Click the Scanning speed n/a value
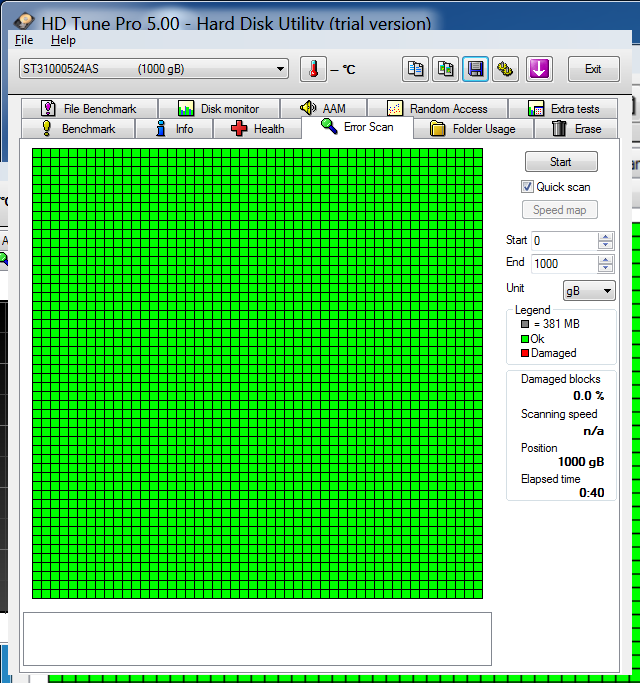 pyautogui.click(x=593, y=431)
